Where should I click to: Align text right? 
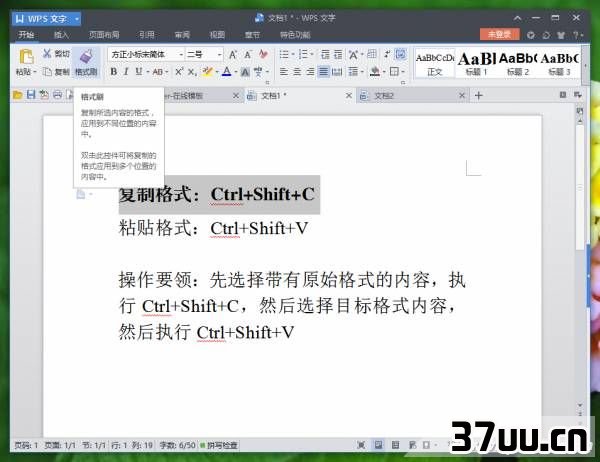coord(310,72)
